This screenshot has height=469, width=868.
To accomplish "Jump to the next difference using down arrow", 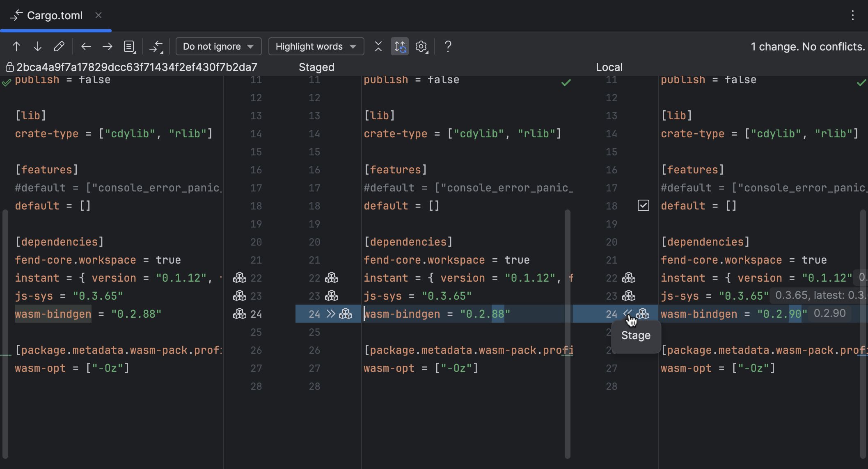I will pos(37,46).
